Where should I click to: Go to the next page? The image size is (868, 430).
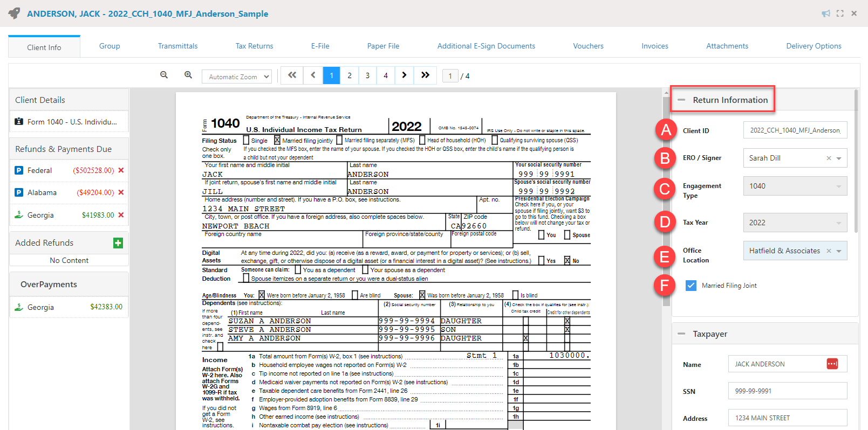[x=404, y=75]
